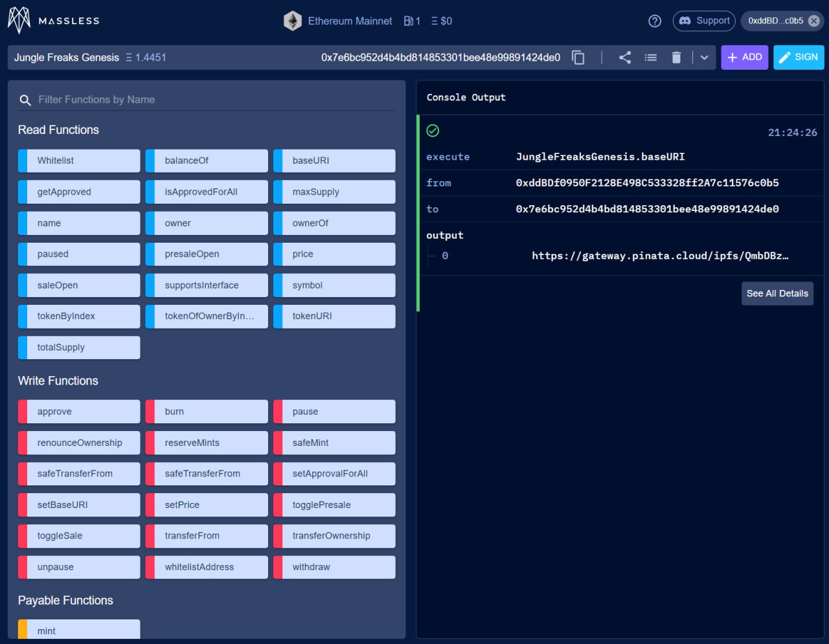Open the burn write function

click(x=207, y=412)
